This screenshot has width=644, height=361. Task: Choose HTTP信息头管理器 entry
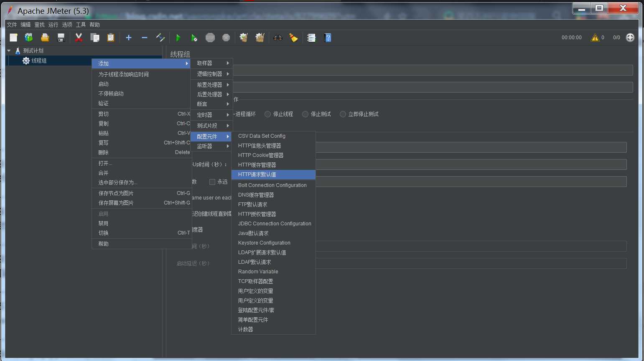click(273, 146)
